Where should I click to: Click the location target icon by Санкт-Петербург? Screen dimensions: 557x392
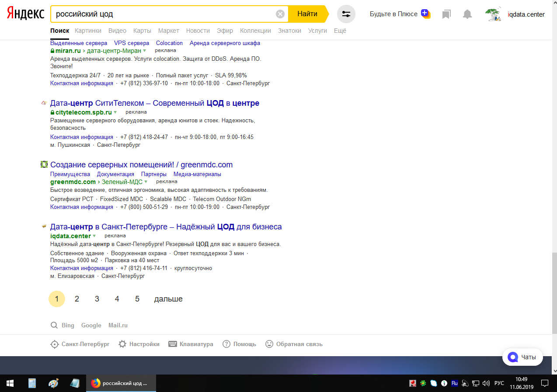55,344
